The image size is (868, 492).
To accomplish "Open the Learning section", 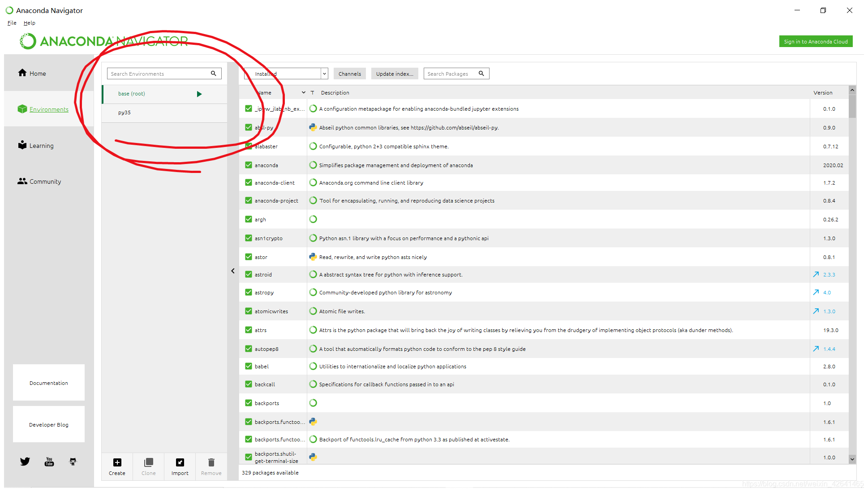I will [x=35, y=145].
